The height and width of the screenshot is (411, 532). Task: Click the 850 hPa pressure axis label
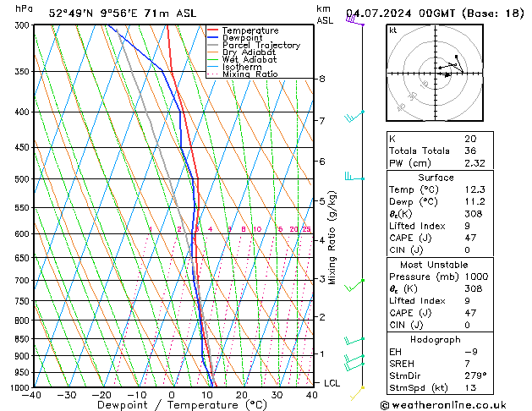point(24,339)
